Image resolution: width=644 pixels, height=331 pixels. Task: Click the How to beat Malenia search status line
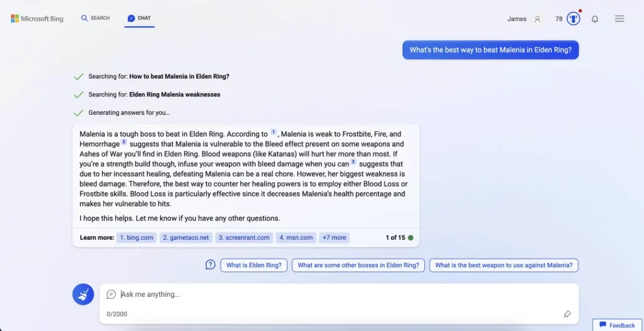pyautogui.click(x=158, y=77)
